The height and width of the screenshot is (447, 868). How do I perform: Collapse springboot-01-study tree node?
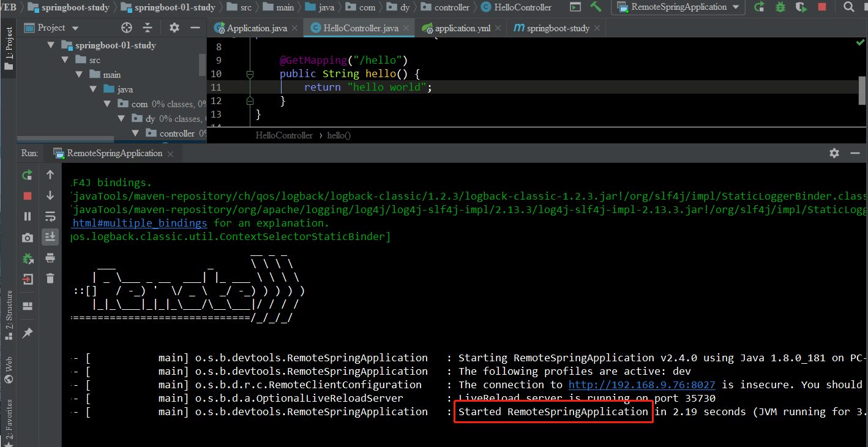50,45
